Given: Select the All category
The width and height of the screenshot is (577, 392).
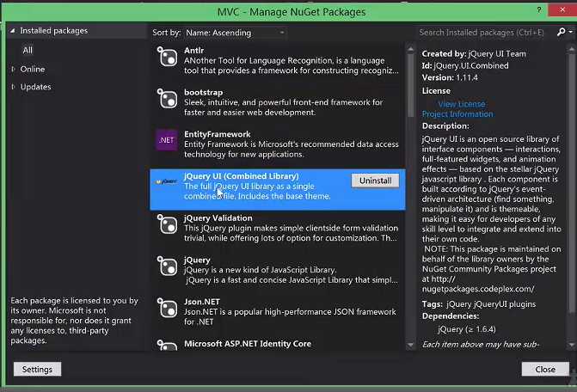Looking at the screenshot, I should 28,51.
